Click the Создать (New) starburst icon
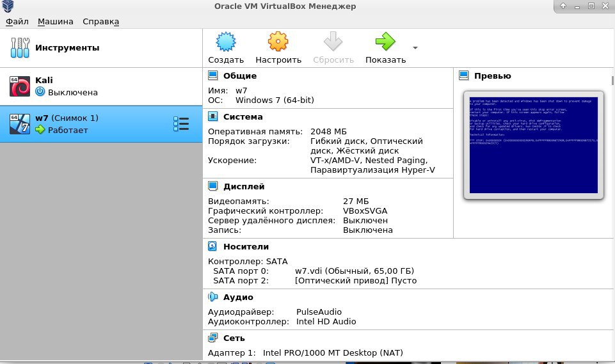This screenshot has height=364, width=615. (226, 42)
